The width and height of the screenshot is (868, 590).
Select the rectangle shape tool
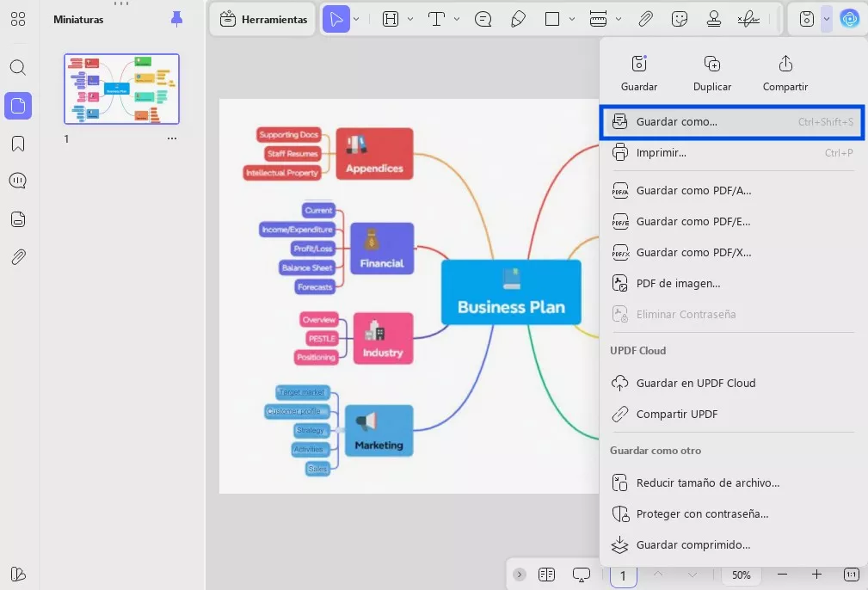point(552,20)
